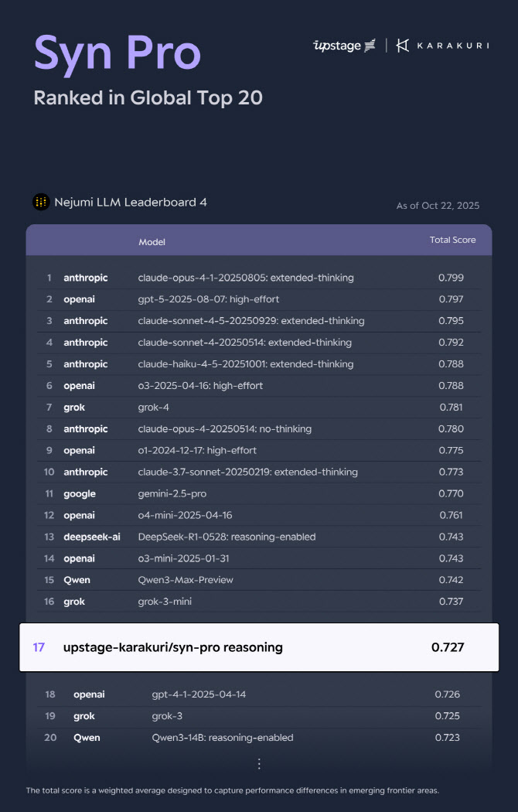
Task: Sort by the Total Score column header
Action: point(452,241)
